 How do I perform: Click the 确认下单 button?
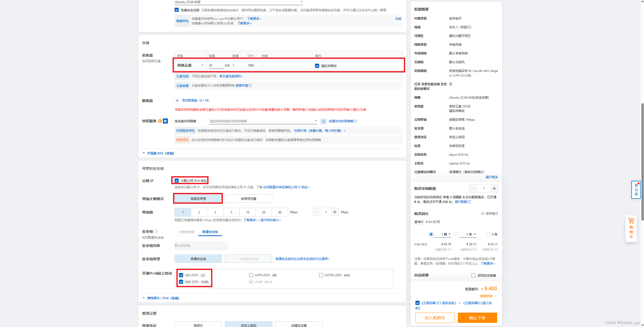click(x=477, y=318)
